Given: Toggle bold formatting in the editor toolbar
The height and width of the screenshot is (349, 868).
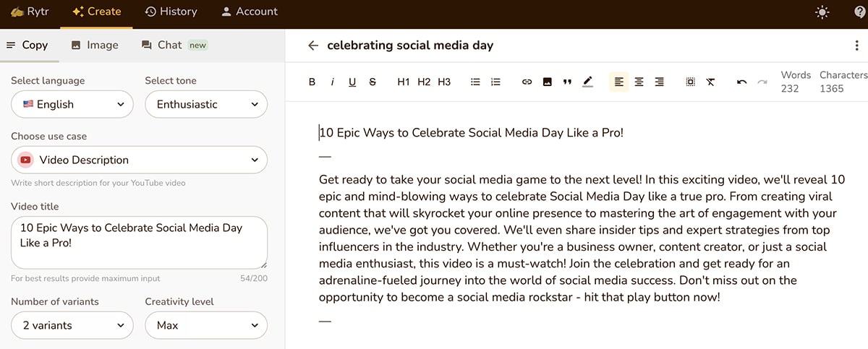Looking at the screenshot, I should point(312,82).
